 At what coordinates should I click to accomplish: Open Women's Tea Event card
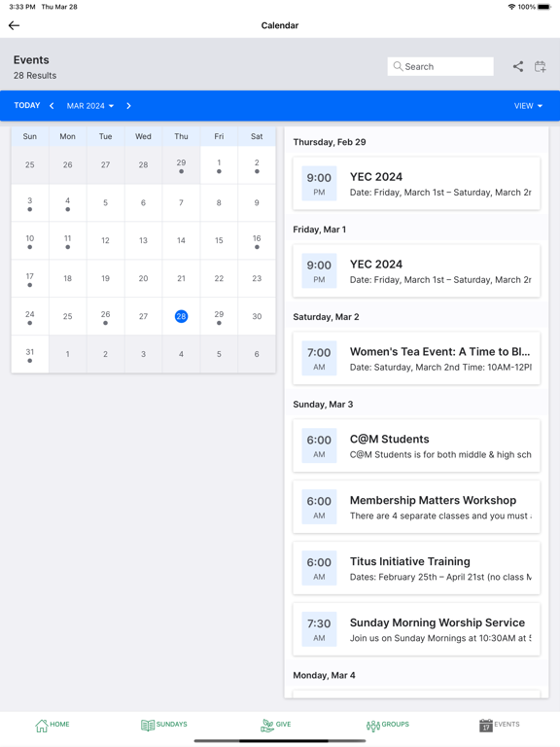416,358
